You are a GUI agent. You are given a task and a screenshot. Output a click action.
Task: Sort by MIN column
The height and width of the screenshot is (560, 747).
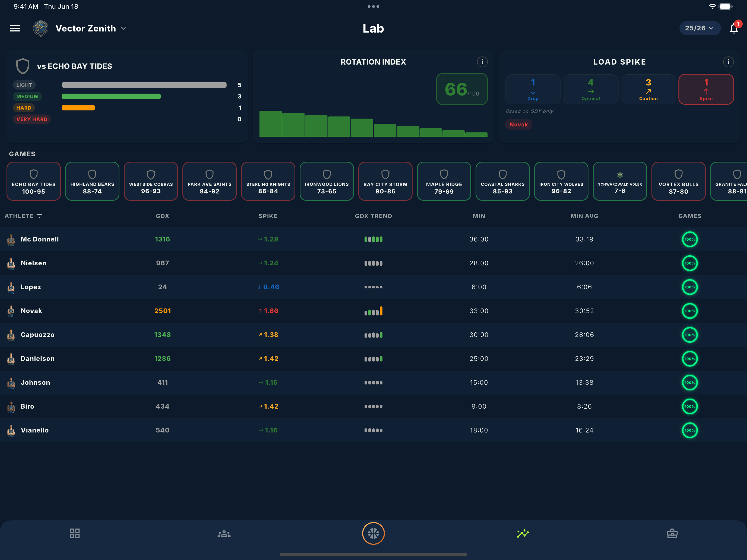[x=479, y=216]
